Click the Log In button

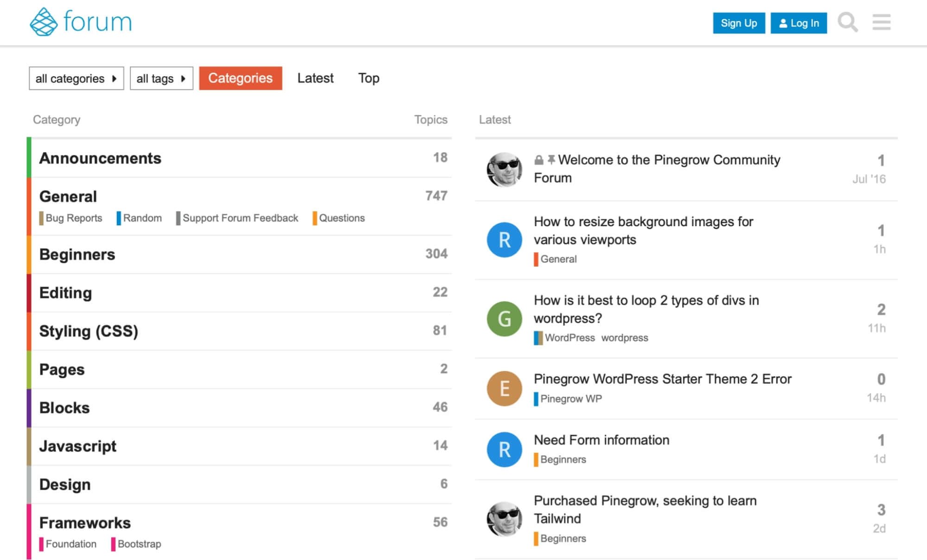click(x=799, y=23)
